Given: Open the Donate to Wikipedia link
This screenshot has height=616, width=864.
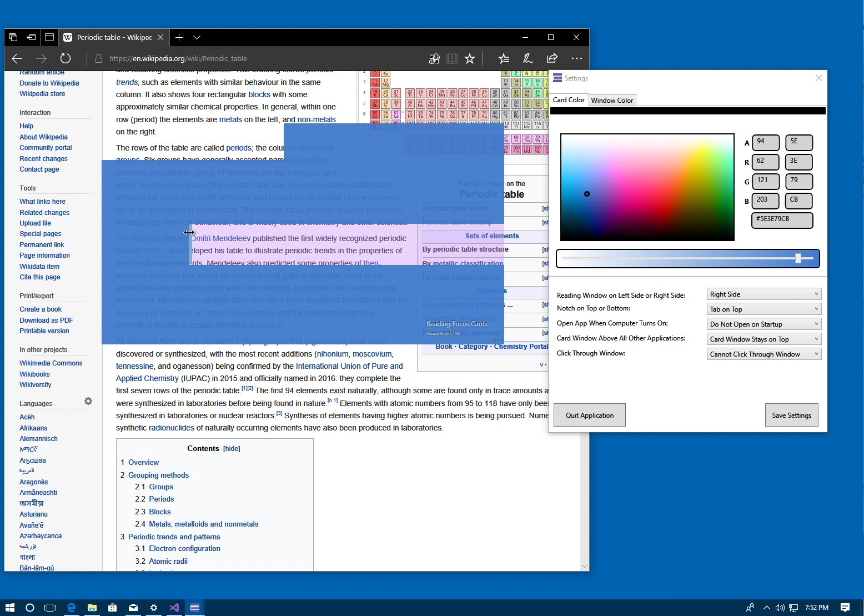Looking at the screenshot, I should tap(49, 83).
